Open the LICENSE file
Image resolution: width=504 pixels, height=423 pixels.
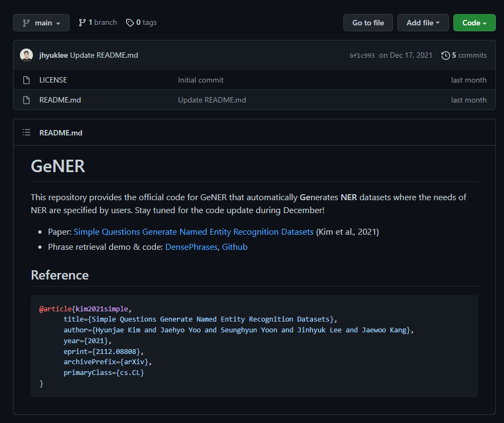tap(53, 80)
